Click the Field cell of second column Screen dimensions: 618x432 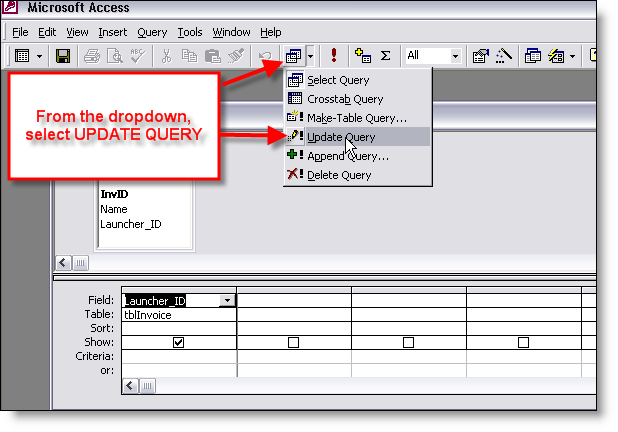294,301
